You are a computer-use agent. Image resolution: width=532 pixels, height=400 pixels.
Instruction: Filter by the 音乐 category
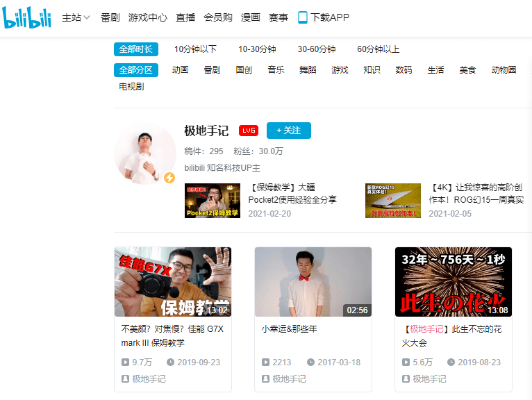click(x=276, y=70)
